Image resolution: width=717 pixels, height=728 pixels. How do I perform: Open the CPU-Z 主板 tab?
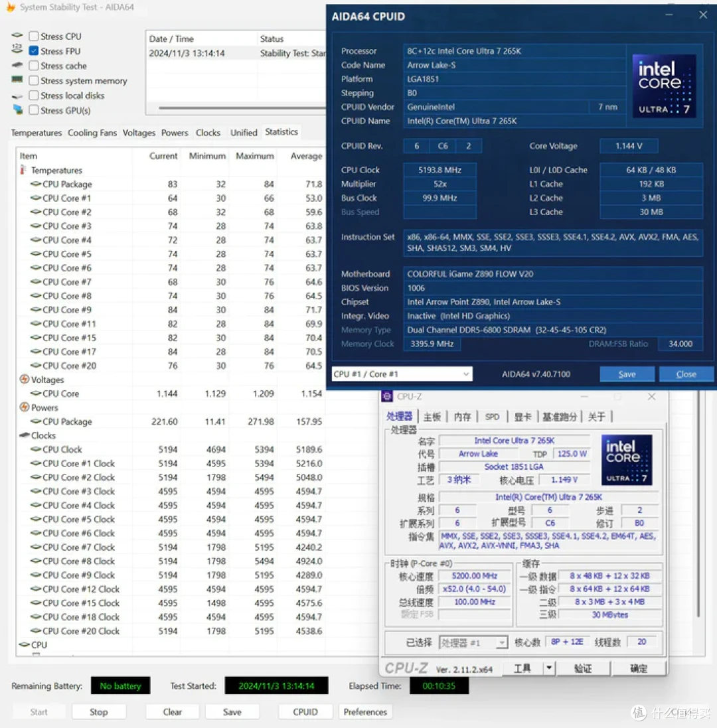tap(432, 417)
